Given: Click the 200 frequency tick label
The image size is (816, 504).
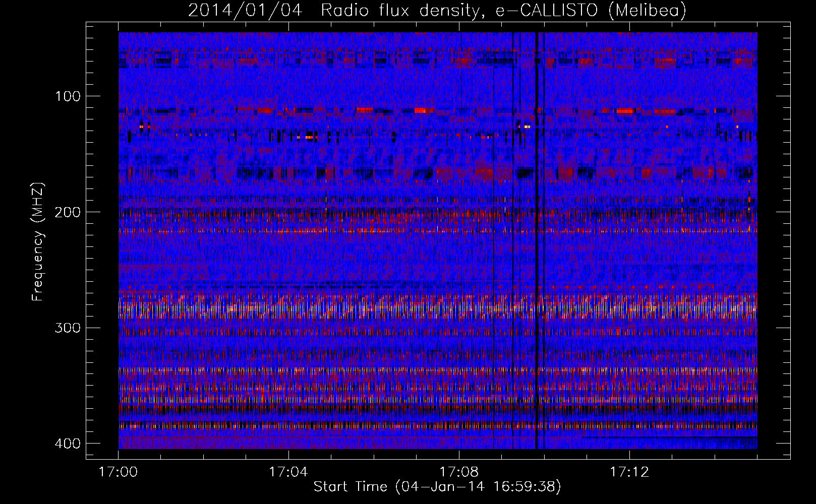Looking at the screenshot, I should click(67, 212).
